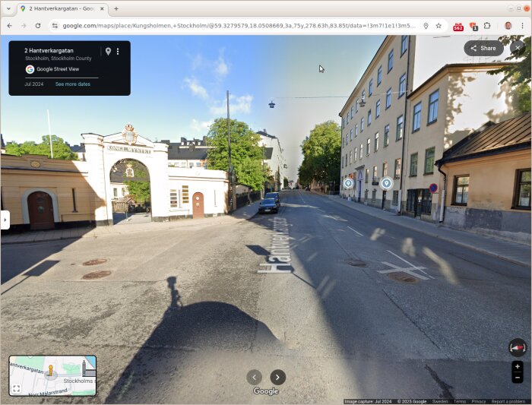
Task: Rotate the view left with the arrow button
Action: coord(254,377)
